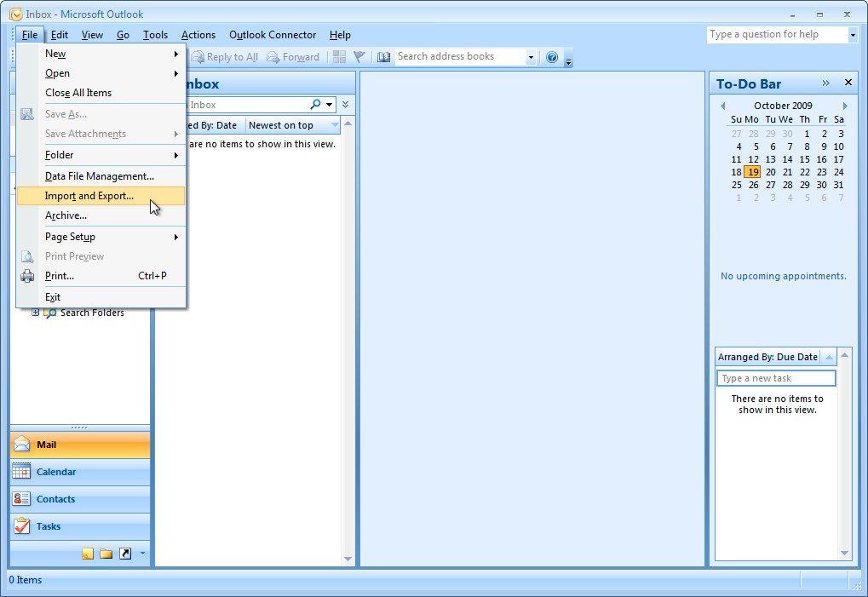Image resolution: width=868 pixels, height=597 pixels.
Task: Open the Edit menu
Action: pos(60,35)
